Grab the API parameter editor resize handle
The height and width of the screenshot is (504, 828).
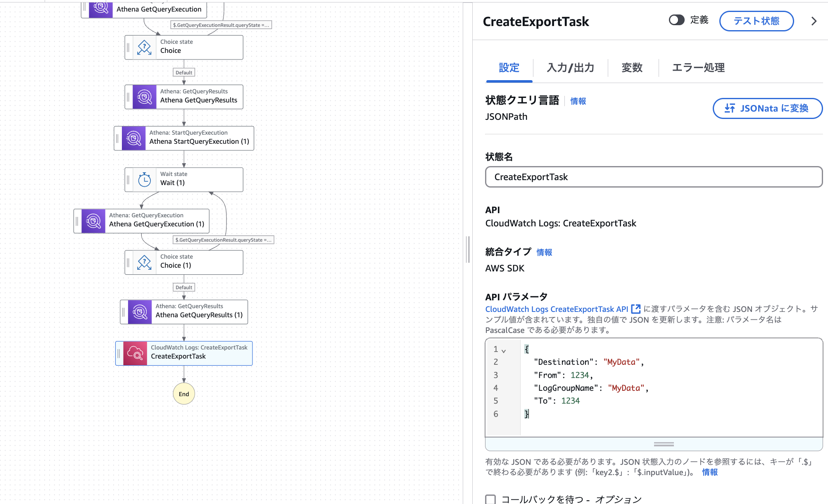coord(664,444)
